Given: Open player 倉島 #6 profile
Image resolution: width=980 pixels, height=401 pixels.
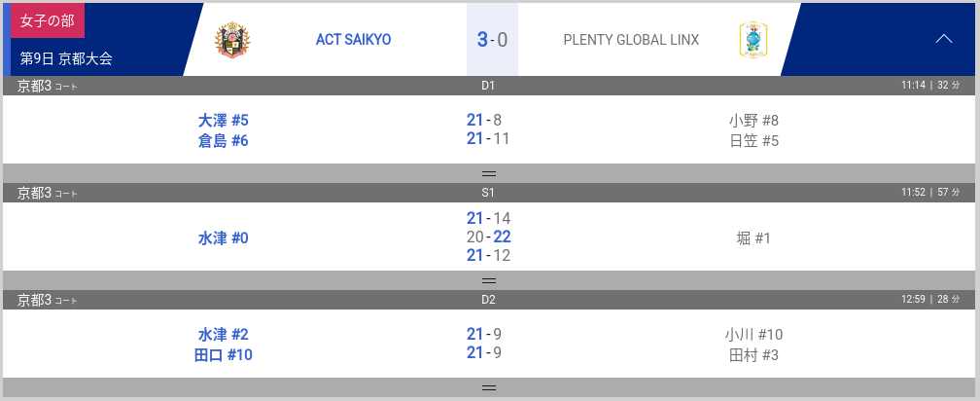Looking at the screenshot, I should [224, 140].
